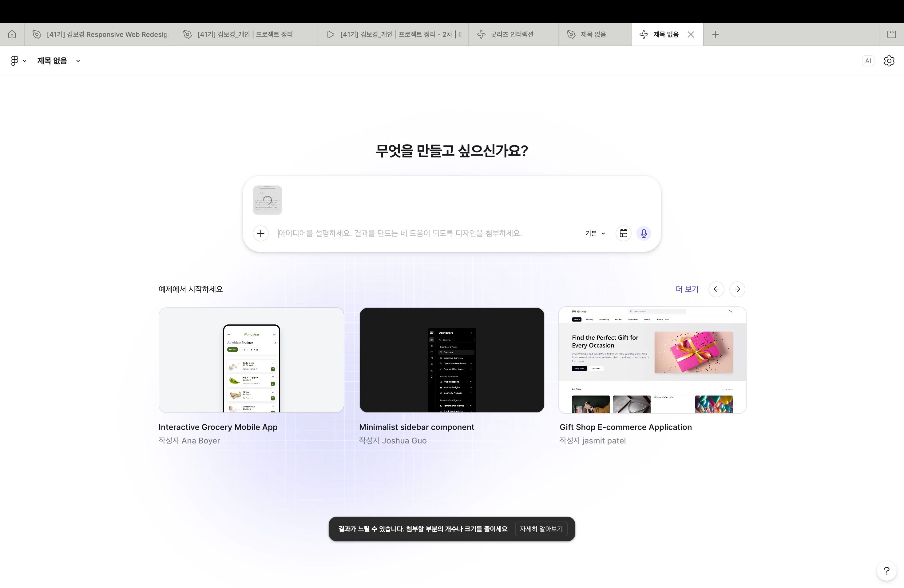Open the 기본 model dropdown

click(x=594, y=233)
